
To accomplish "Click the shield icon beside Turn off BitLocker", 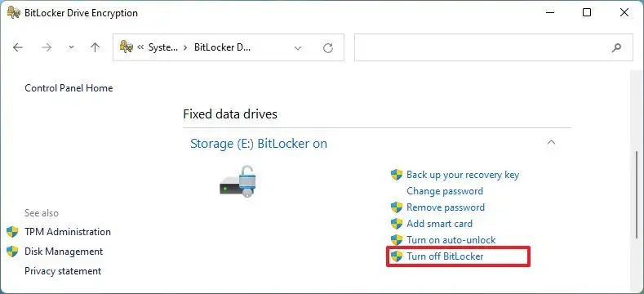I will pyautogui.click(x=397, y=256).
